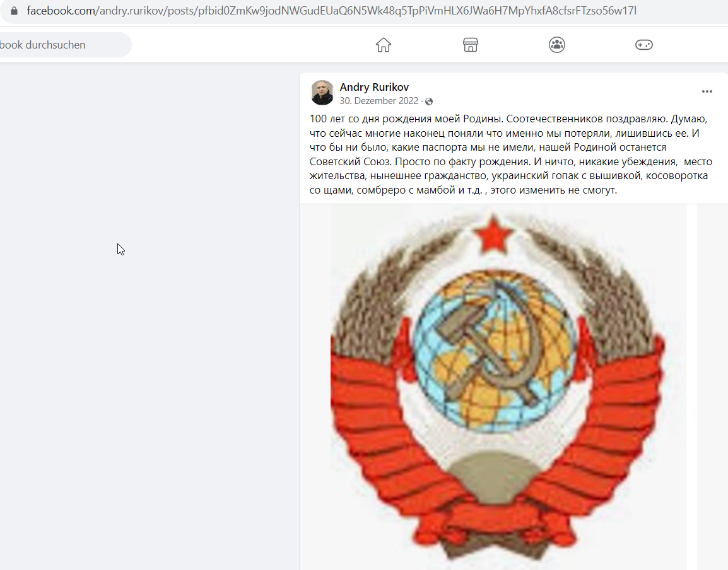728x570 pixels.
Task: Click the empty left sidebar area
Action: [149, 316]
